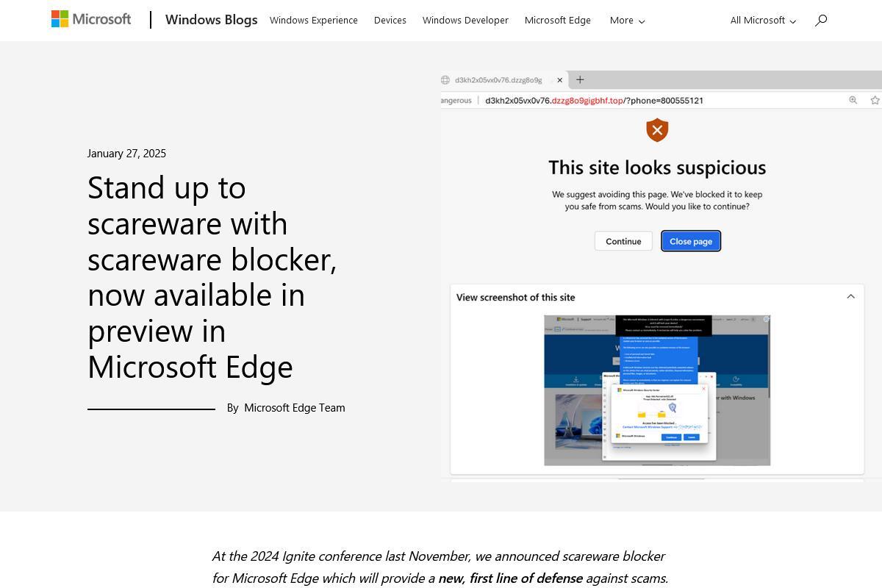Click the globe icon on the browser tab
The width and height of the screenshot is (882, 588).
coord(445,80)
